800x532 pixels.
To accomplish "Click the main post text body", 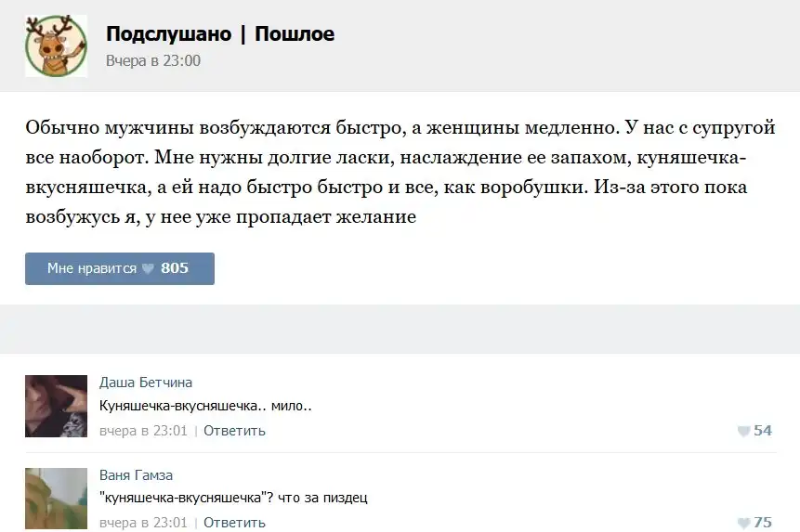I will point(400,173).
